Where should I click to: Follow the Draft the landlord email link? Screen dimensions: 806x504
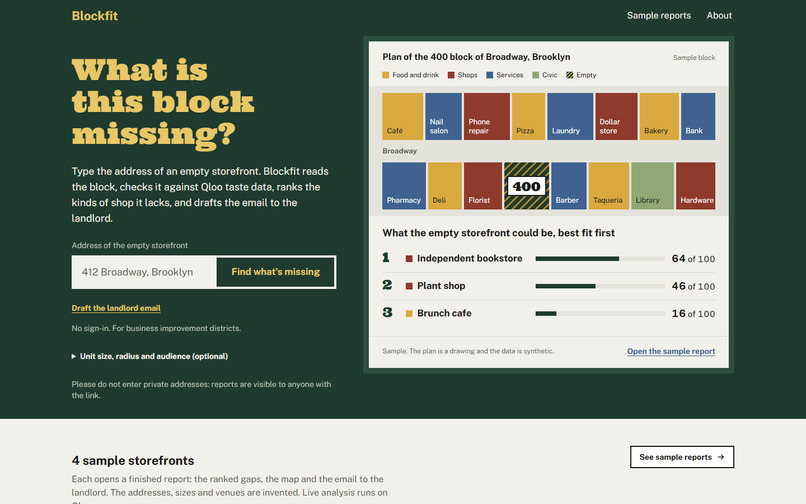point(116,308)
